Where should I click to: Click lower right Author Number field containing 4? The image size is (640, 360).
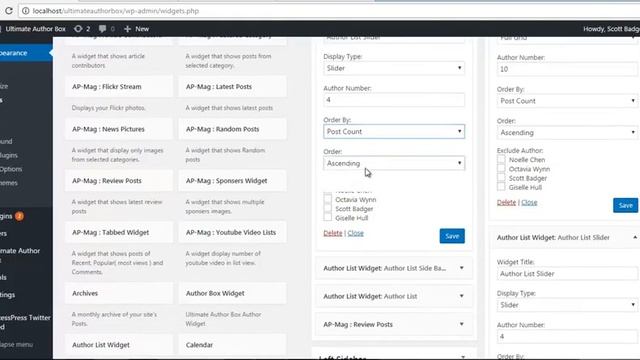click(567, 337)
